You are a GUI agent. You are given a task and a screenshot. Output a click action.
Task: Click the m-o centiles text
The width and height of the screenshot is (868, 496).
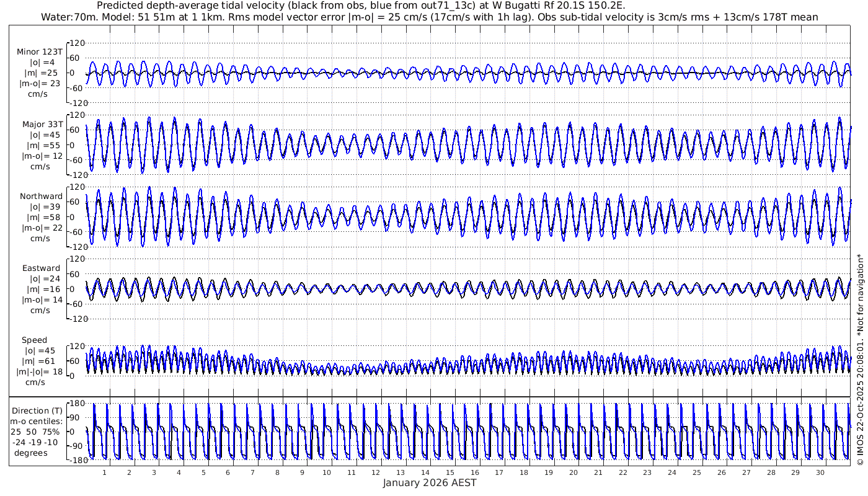click(x=35, y=422)
